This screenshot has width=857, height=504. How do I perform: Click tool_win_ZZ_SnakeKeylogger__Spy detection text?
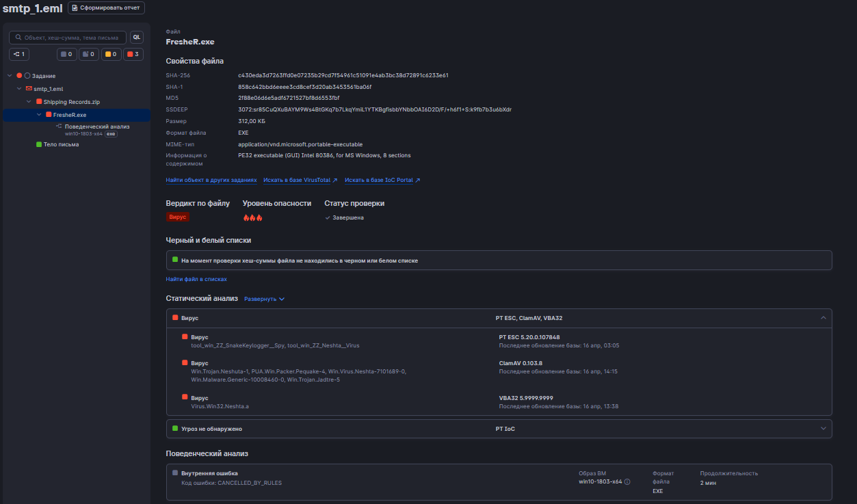click(237, 345)
